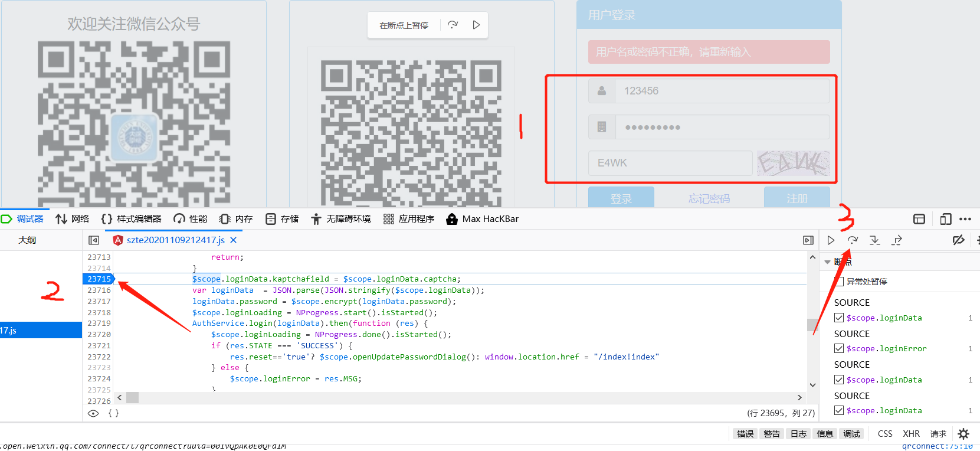The image size is (980, 451).
Task: Click user icon beside username field
Action: point(602,91)
